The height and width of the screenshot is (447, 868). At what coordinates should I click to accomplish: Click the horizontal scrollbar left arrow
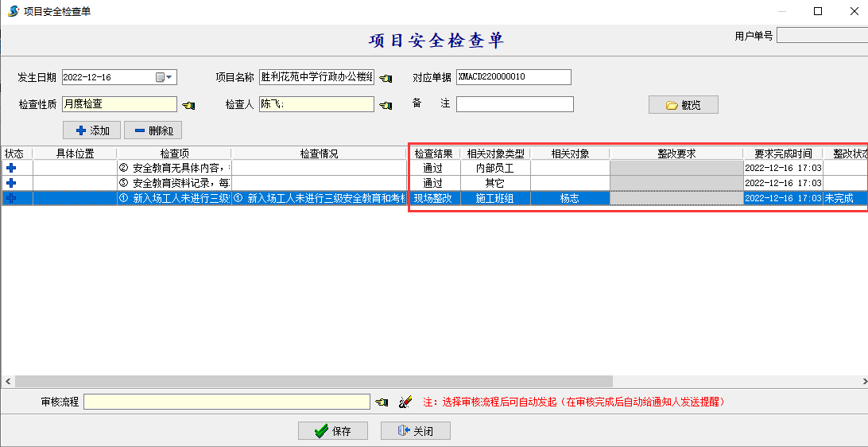pos(6,382)
